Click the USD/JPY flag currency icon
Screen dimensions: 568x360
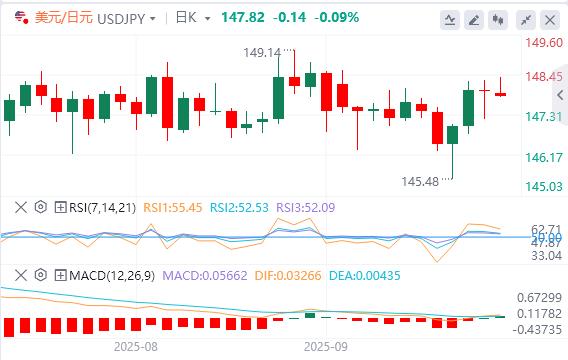click(x=21, y=17)
